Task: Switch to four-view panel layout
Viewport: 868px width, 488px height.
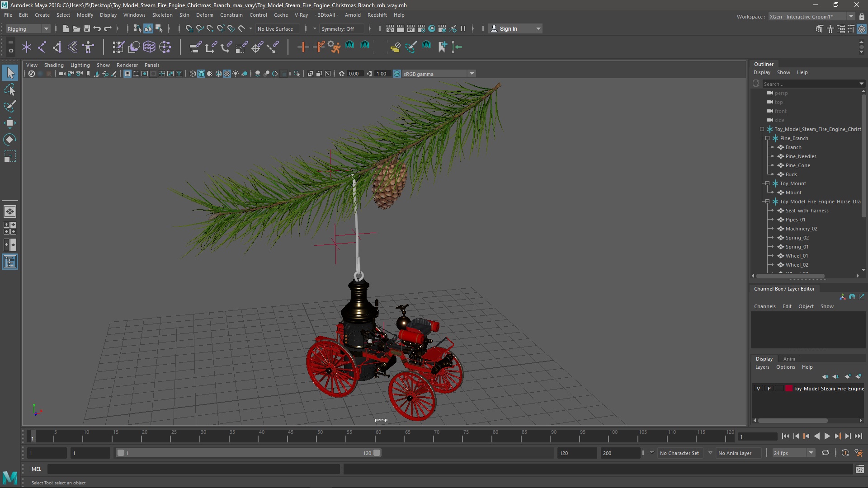Action: click(10, 228)
